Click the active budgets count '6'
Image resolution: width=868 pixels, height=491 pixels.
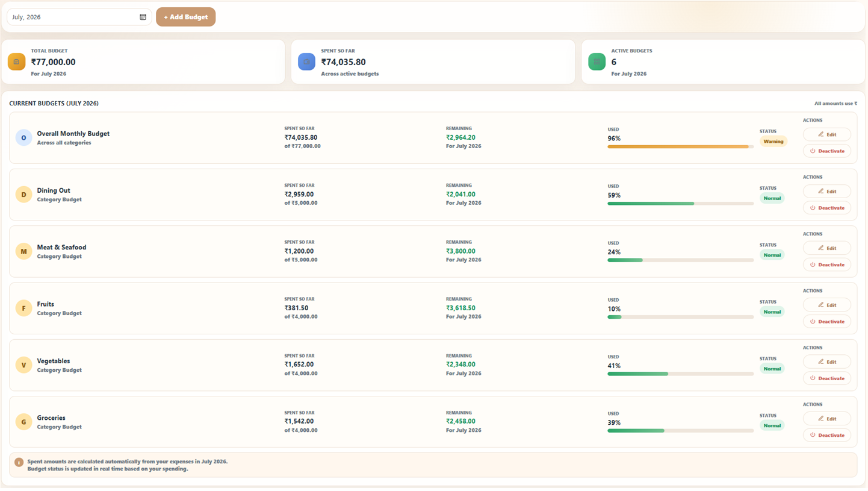[x=614, y=62]
